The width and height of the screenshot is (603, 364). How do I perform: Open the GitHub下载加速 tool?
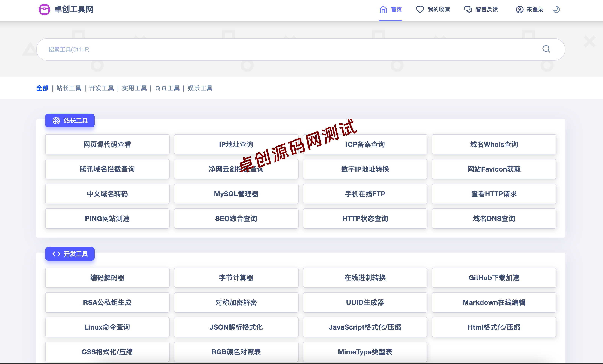point(494,277)
